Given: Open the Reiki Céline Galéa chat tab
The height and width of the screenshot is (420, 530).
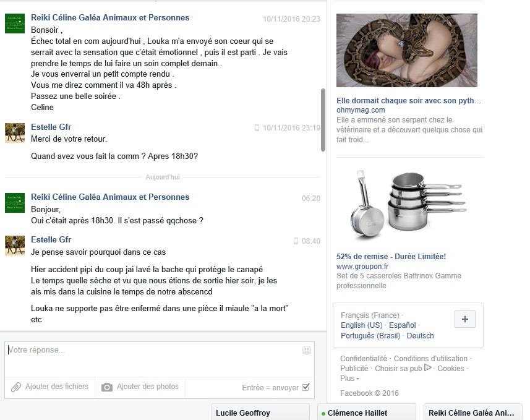Looking at the screenshot, I should [473, 412].
